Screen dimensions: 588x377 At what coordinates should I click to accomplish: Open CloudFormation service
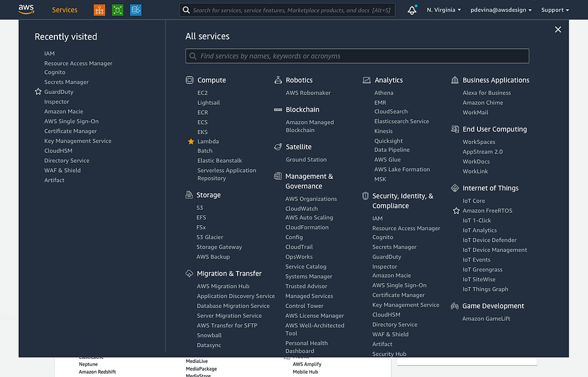[x=307, y=228]
